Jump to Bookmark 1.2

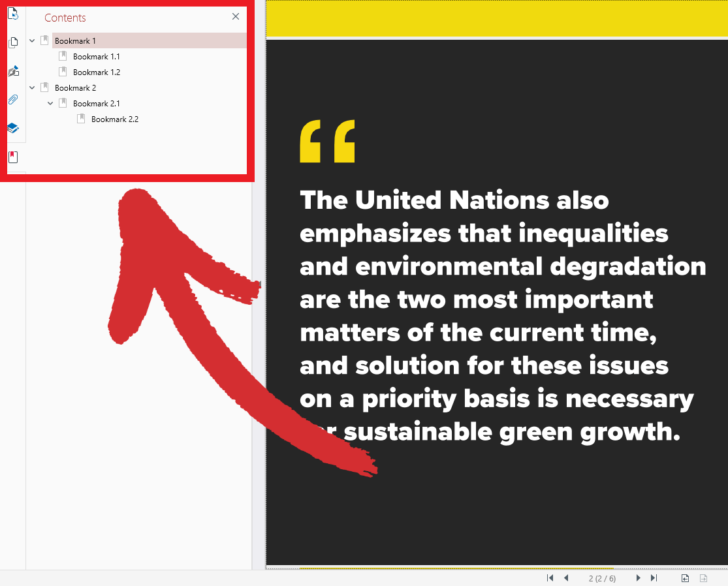coord(97,72)
